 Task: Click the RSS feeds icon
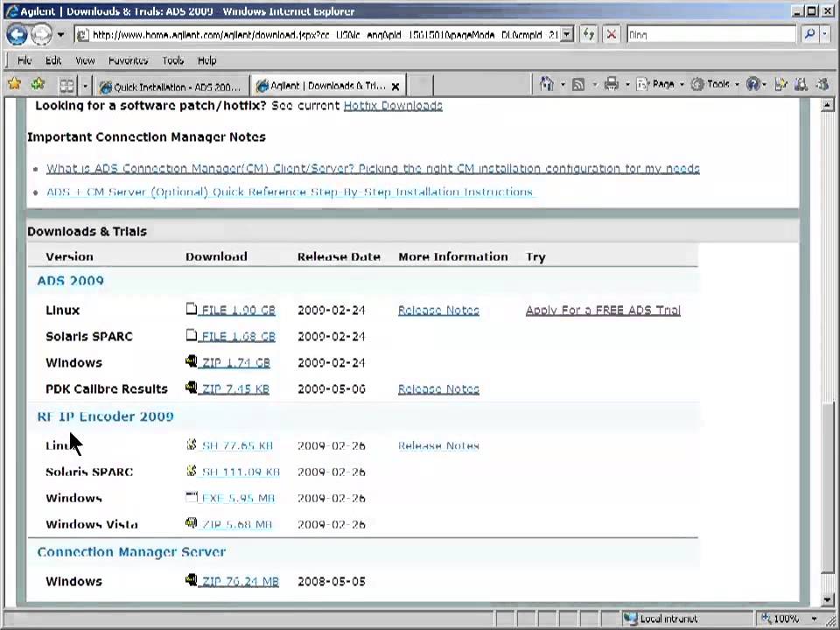(x=578, y=85)
